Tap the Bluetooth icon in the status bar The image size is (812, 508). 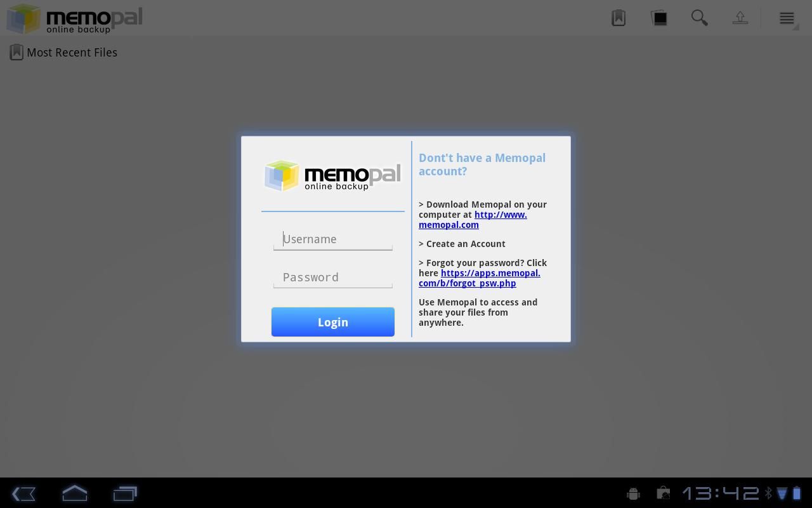(x=769, y=493)
